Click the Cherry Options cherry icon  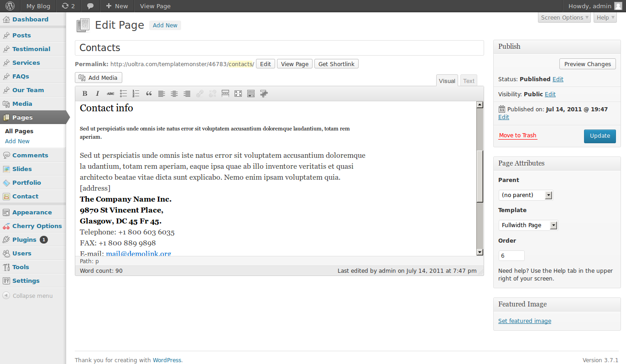(x=6, y=226)
